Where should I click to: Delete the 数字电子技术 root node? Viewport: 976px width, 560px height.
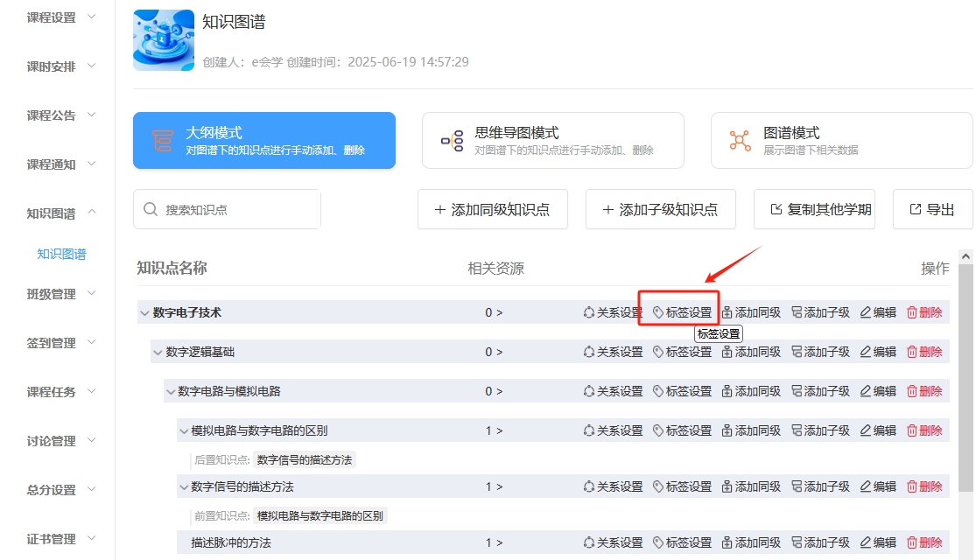(924, 312)
